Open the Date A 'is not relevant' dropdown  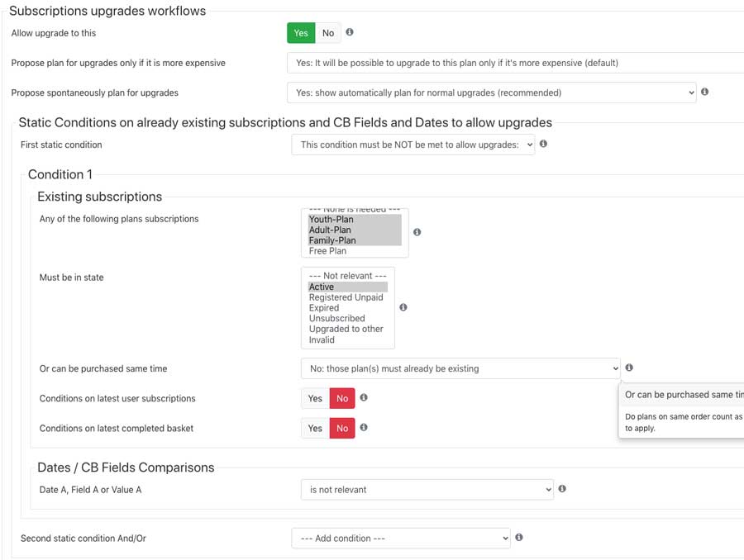coord(427,489)
